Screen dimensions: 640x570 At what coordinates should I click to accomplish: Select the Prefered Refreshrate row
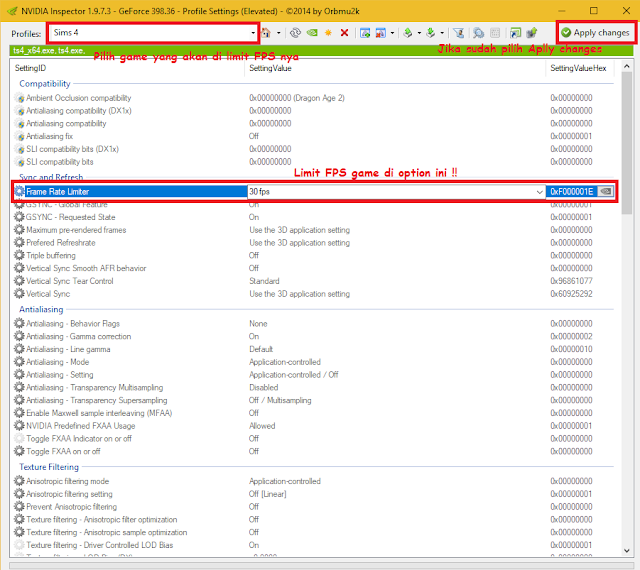point(313,243)
